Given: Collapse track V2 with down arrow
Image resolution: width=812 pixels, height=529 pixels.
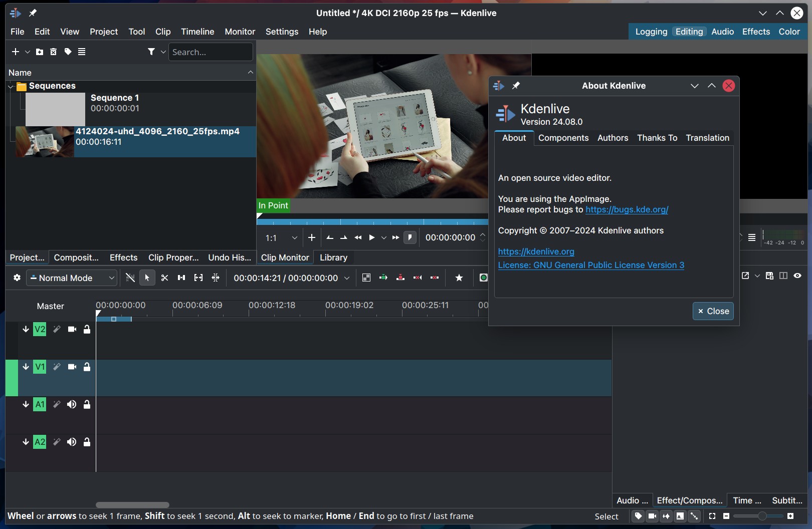Looking at the screenshot, I should 26,329.
